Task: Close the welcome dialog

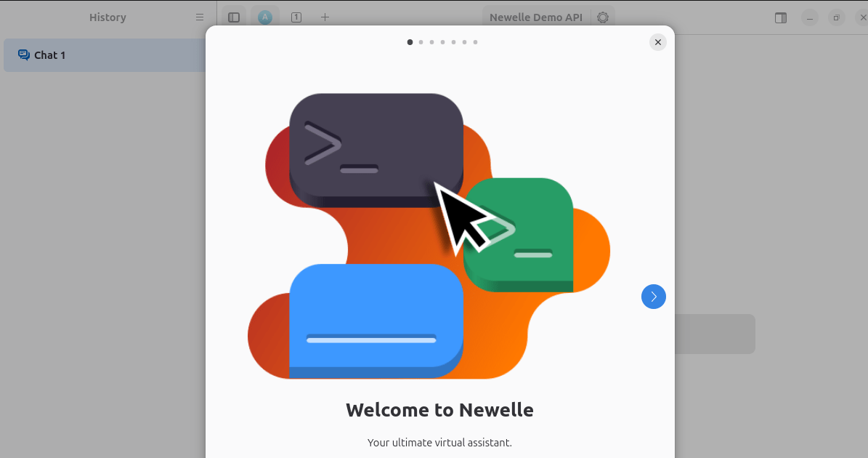Action: [658, 41]
